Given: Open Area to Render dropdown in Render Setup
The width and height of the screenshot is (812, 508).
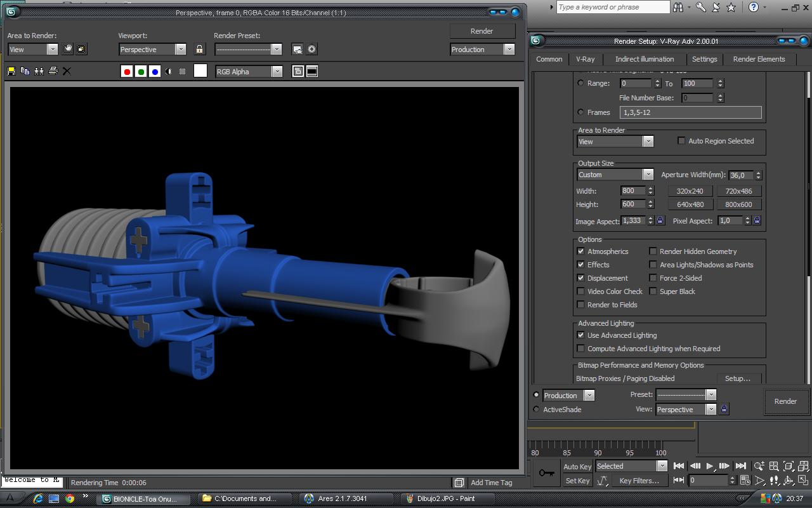Looking at the screenshot, I should coord(615,142).
